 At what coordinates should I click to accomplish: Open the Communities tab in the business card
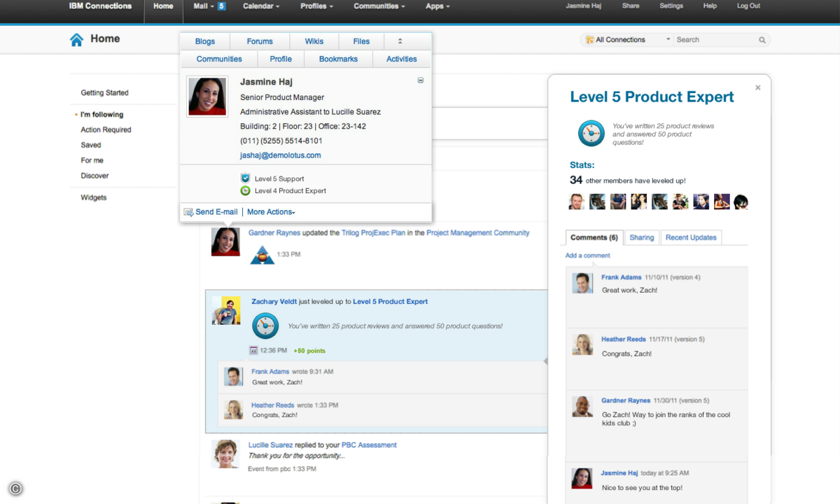219,59
